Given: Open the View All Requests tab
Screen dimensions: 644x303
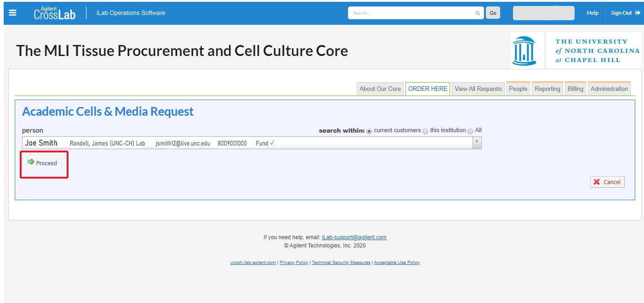Looking at the screenshot, I should pyautogui.click(x=478, y=89).
